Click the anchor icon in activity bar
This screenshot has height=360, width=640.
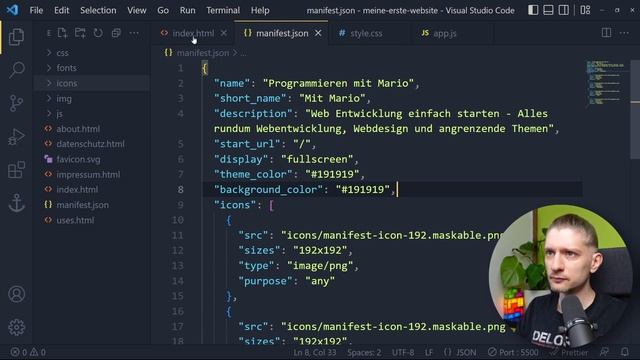(16, 203)
